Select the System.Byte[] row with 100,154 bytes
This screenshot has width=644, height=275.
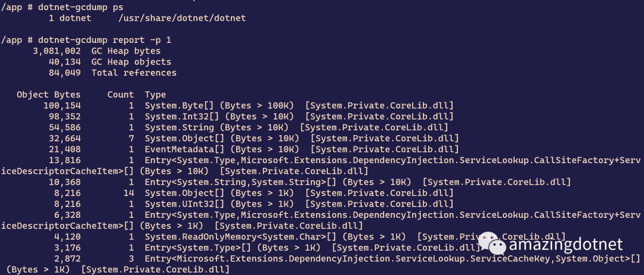tap(249, 105)
